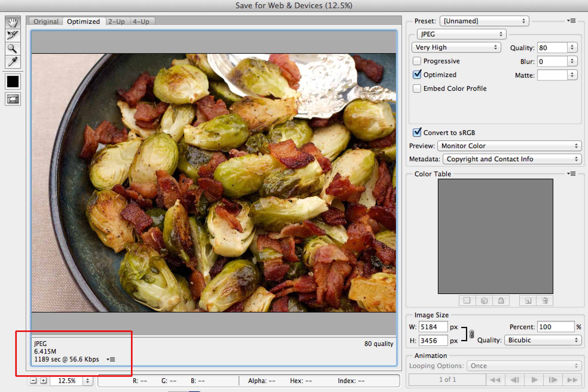Select the Slice Select tool
Screen dimensions: 588x392
(x=13, y=35)
